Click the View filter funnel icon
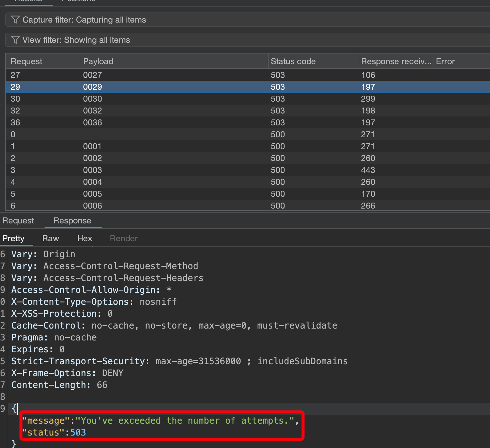 pyautogui.click(x=15, y=40)
